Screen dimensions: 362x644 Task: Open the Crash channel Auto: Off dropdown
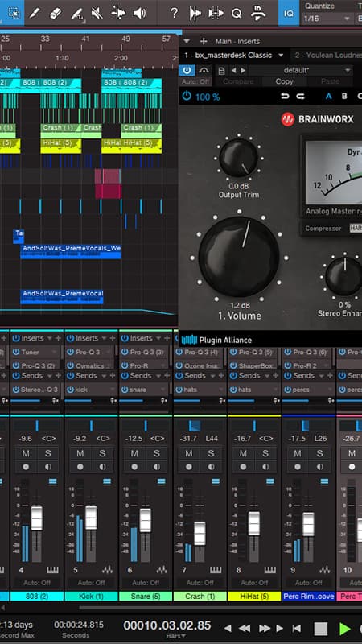coord(200,582)
